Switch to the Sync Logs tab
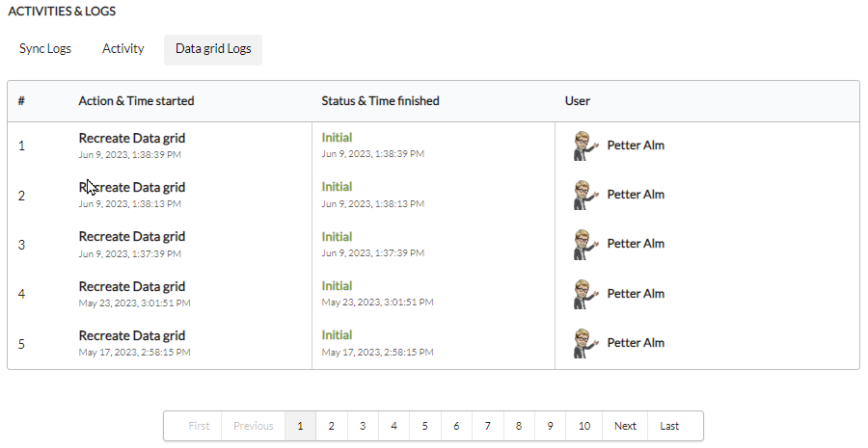 tap(45, 49)
